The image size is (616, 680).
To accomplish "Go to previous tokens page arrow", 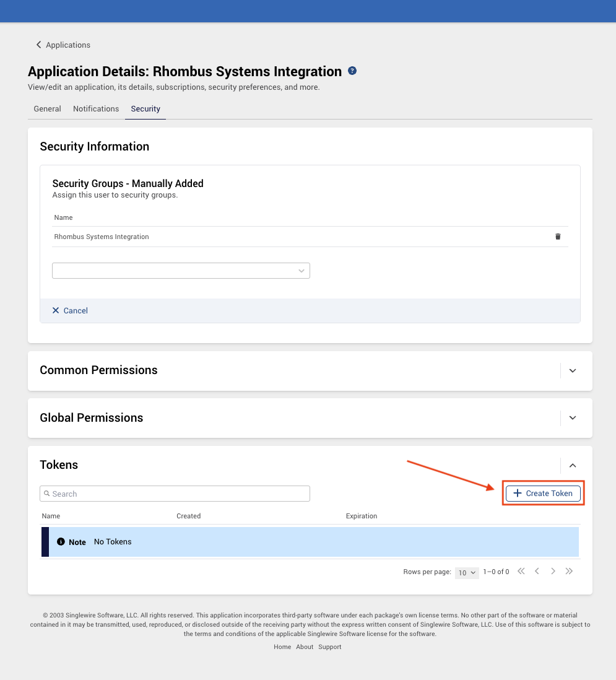I will (537, 571).
